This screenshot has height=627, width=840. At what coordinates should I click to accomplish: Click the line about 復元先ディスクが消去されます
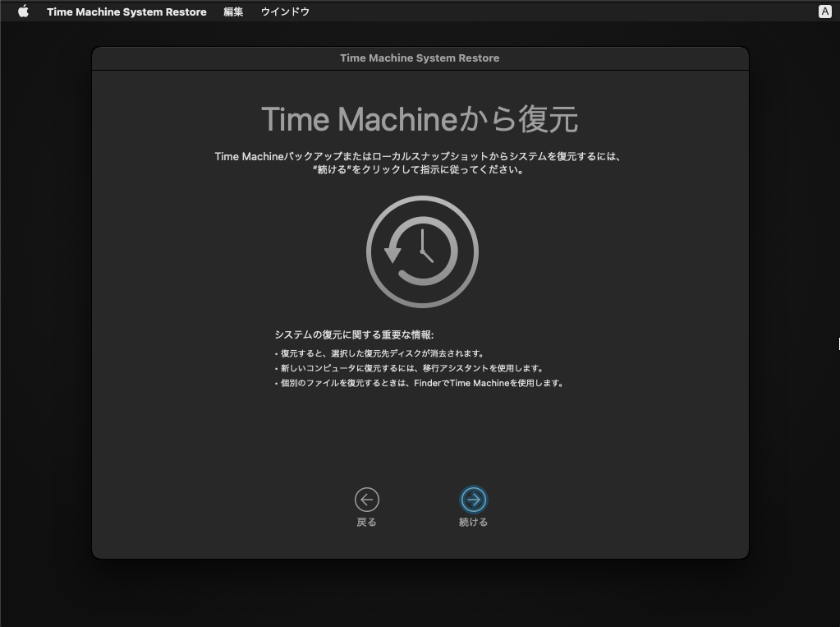tap(379, 353)
